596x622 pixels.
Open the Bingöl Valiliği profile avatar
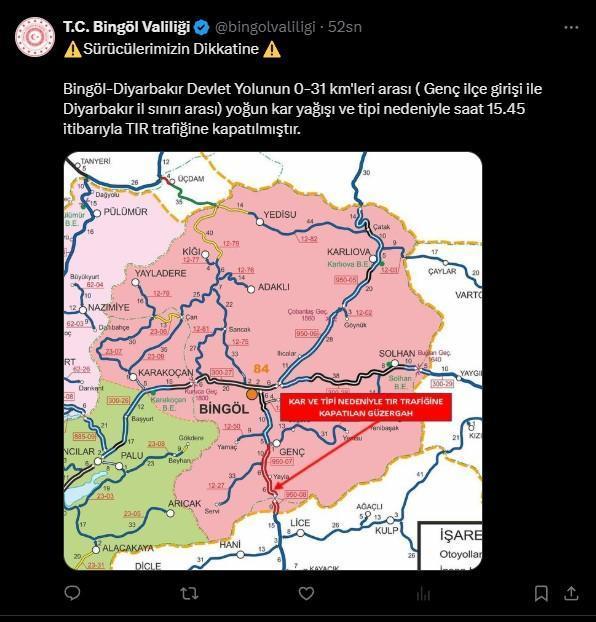coord(35,37)
